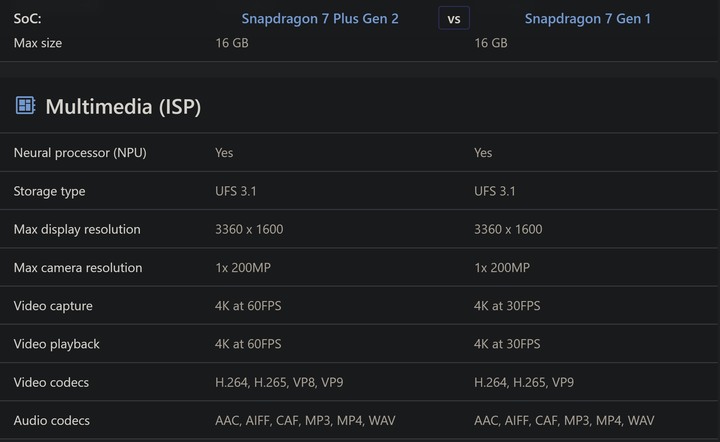Click UFS 3.1 in the Gen 1 column
Image resolution: width=720 pixels, height=442 pixels.
point(495,191)
